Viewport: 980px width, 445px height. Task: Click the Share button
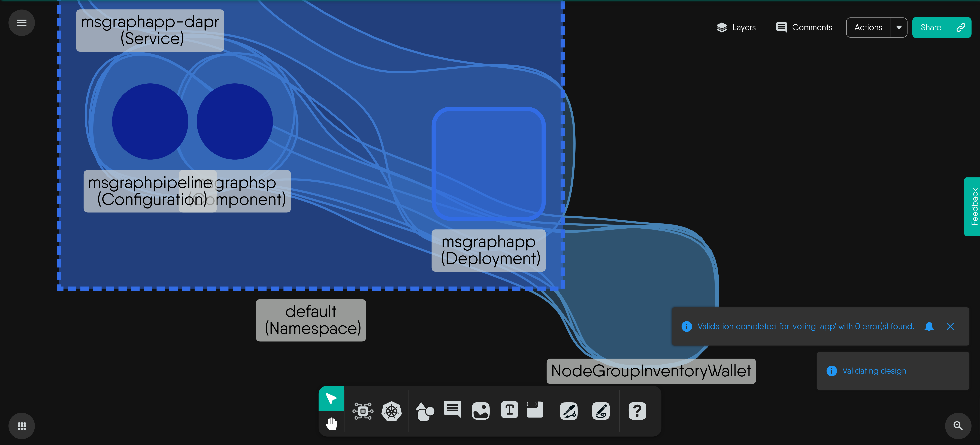[931, 27]
